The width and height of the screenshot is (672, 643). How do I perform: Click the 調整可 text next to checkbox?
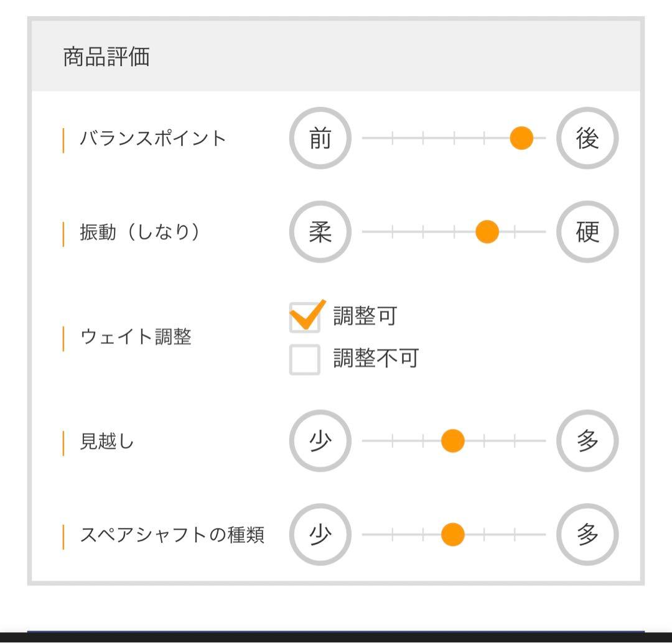[364, 317]
